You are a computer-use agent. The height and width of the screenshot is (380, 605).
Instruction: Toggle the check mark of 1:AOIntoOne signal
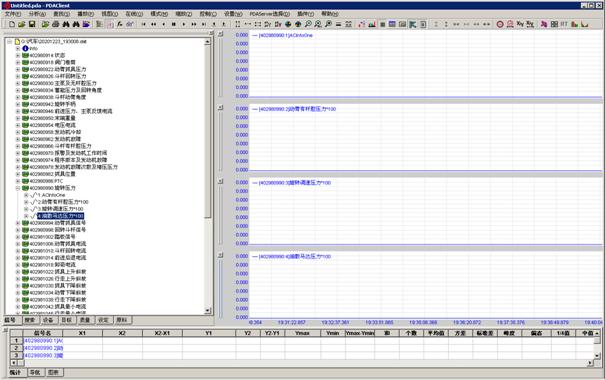[33, 195]
